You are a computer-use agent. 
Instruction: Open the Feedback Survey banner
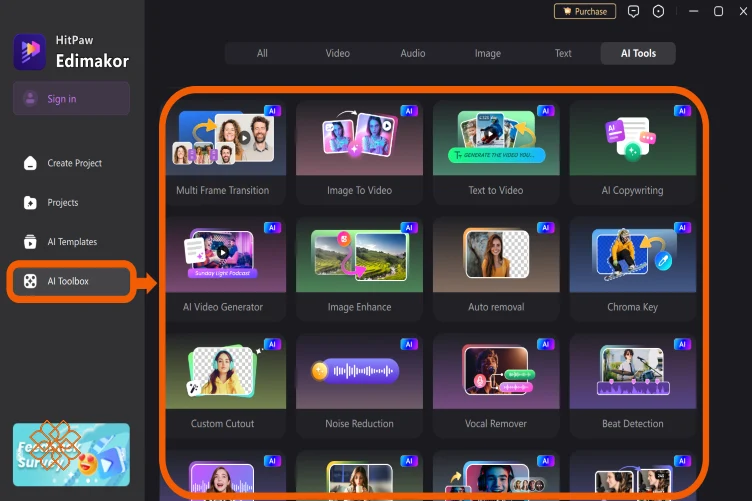click(71, 454)
